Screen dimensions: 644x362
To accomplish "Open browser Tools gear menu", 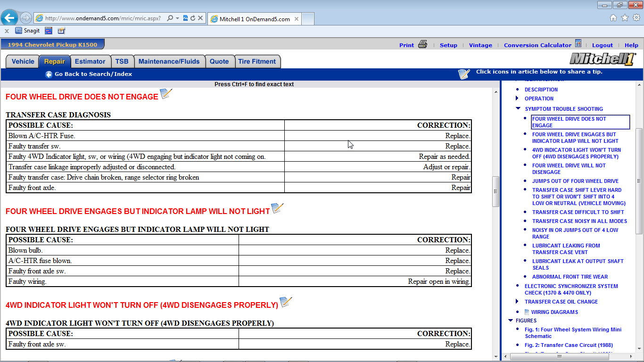I will click(636, 18).
